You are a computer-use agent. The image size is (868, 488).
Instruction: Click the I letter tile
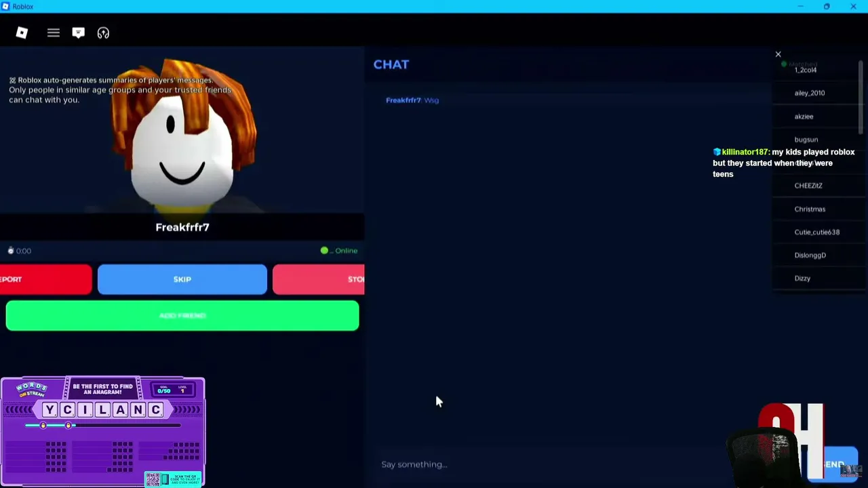pyautogui.click(x=85, y=409)
